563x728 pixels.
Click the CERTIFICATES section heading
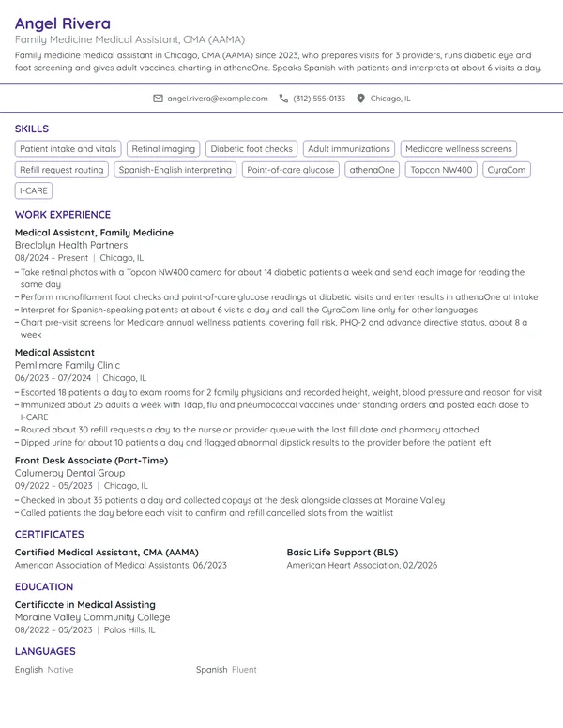click(x=49, y=534)
